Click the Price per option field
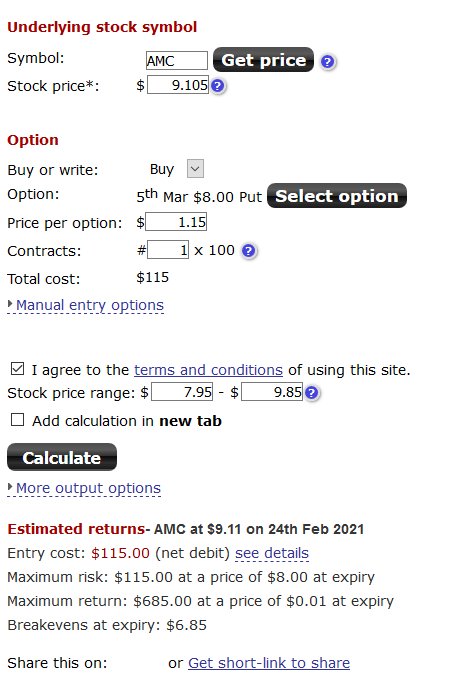This screenshot has height=692, width=463. pos(176,222)
